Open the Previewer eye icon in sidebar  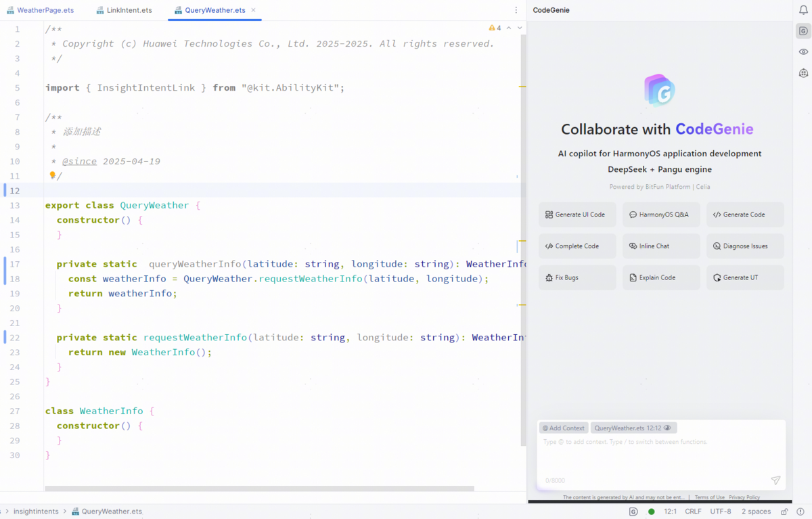click(x=803, y=51)
